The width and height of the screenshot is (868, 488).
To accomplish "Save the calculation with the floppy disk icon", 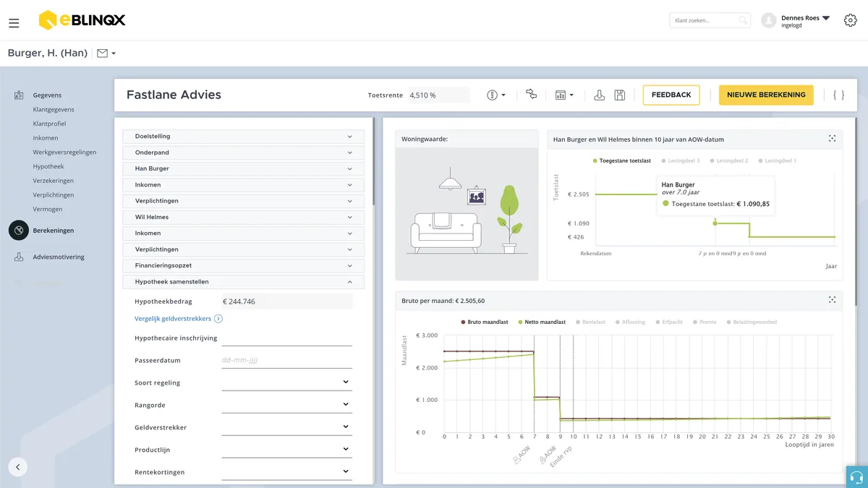I will [x=620, y=95].
